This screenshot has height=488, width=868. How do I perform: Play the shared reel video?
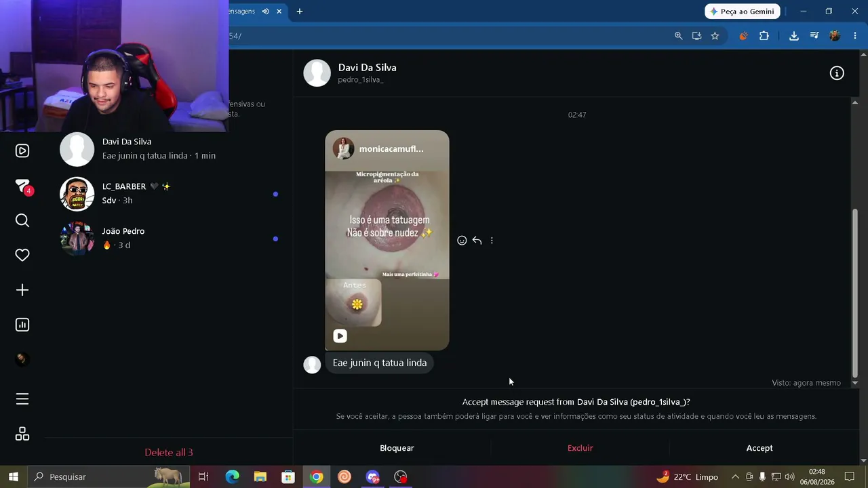(x=340, y=335)
